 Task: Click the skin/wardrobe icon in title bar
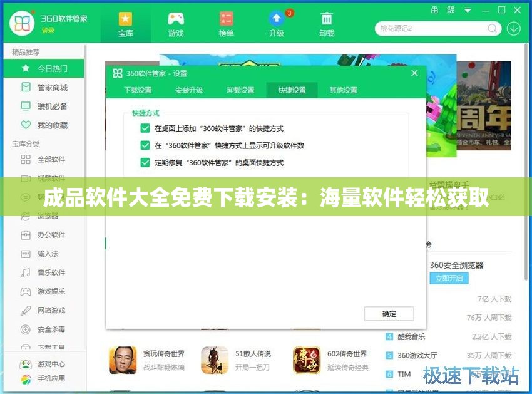click(x=434, y=10)
